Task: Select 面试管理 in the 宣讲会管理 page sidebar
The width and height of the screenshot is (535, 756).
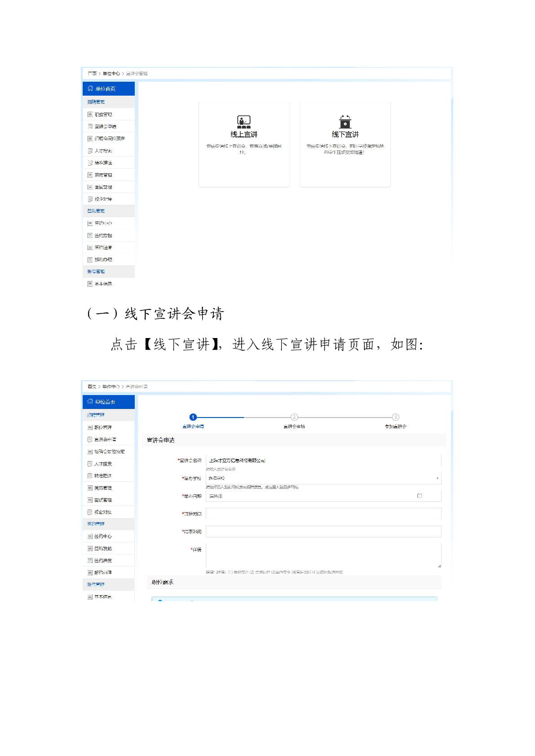Action: click(x=103, y=187)
